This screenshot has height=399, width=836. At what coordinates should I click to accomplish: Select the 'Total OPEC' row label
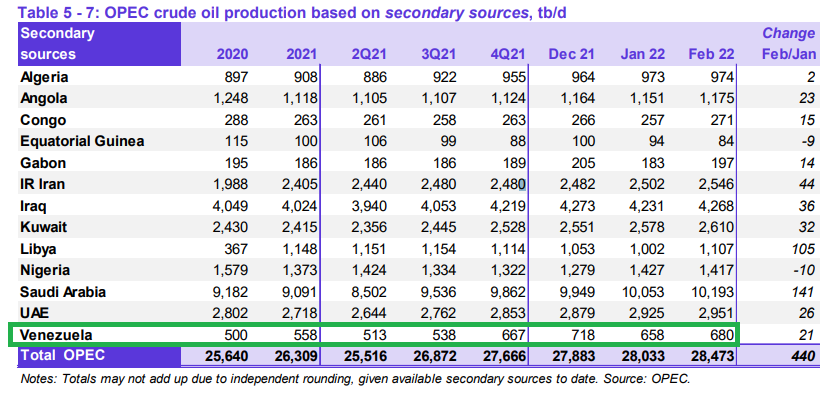coord(62,355)
